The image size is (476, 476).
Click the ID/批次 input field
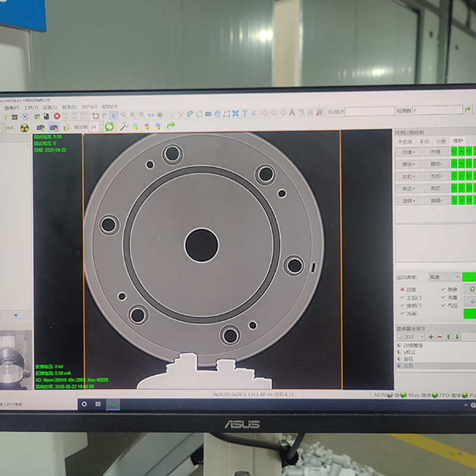click(369, 111)
